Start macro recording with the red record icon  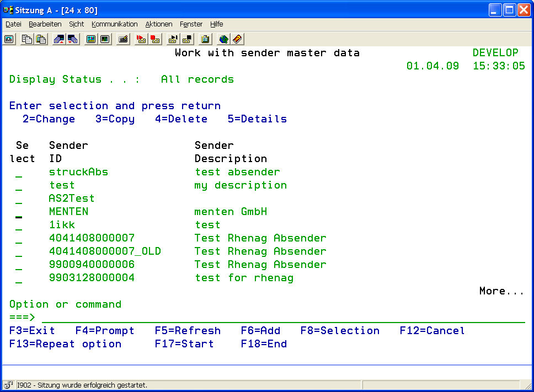[x=141, y=39]
